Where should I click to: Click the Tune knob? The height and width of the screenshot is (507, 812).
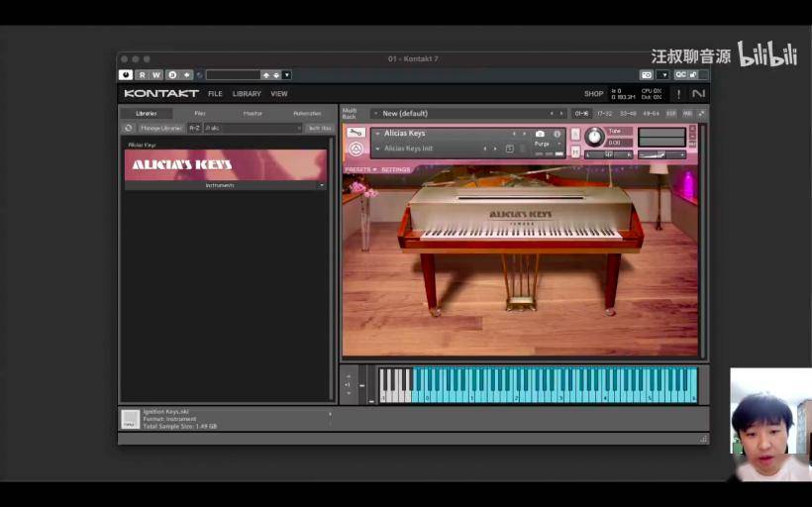pos(594,137)
